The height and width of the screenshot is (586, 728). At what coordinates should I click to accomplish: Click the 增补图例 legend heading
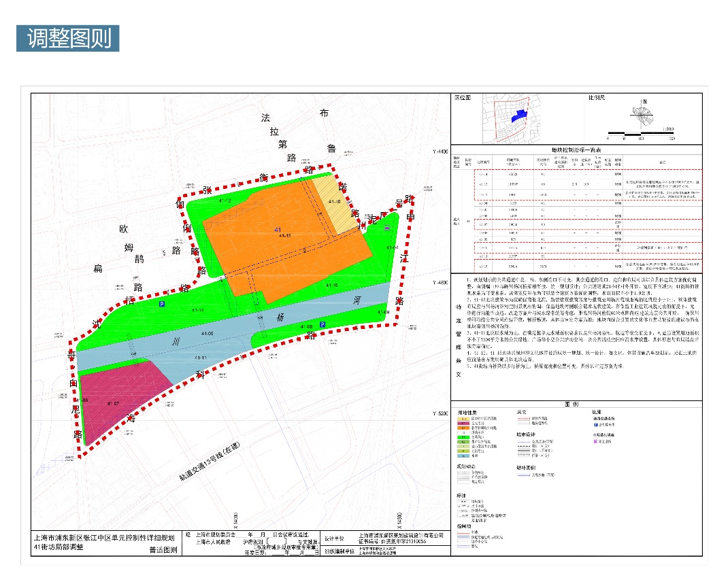(x=526, y=468)
